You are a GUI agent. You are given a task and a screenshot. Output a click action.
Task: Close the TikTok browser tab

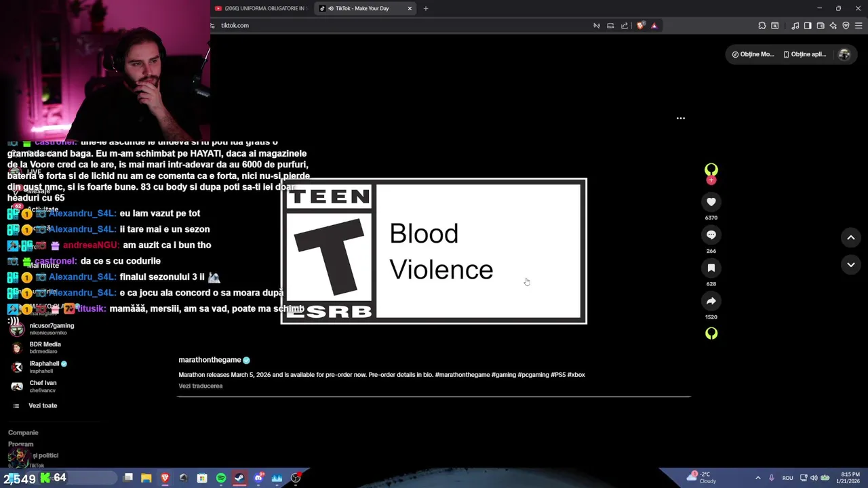tap(410, 8)
